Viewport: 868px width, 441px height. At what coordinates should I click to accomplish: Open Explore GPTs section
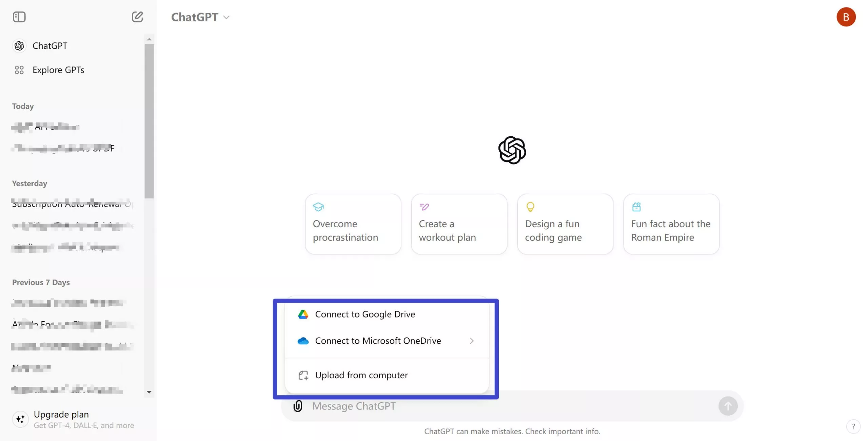tap(58, 70)
